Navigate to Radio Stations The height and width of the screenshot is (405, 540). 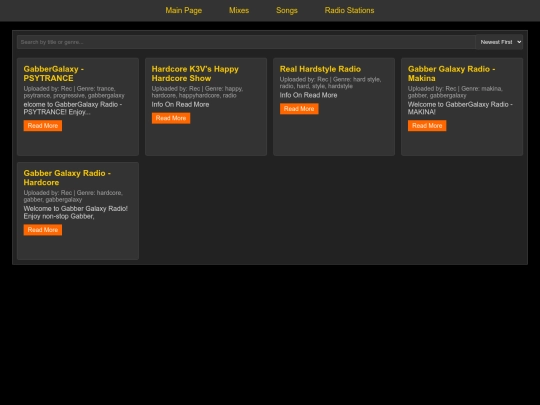coord(349,10)
